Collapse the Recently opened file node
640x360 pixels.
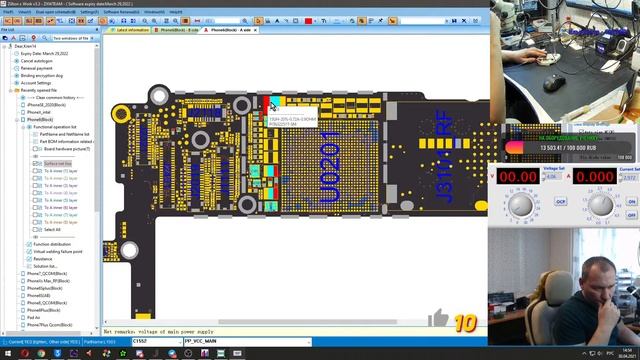[11, 90]
